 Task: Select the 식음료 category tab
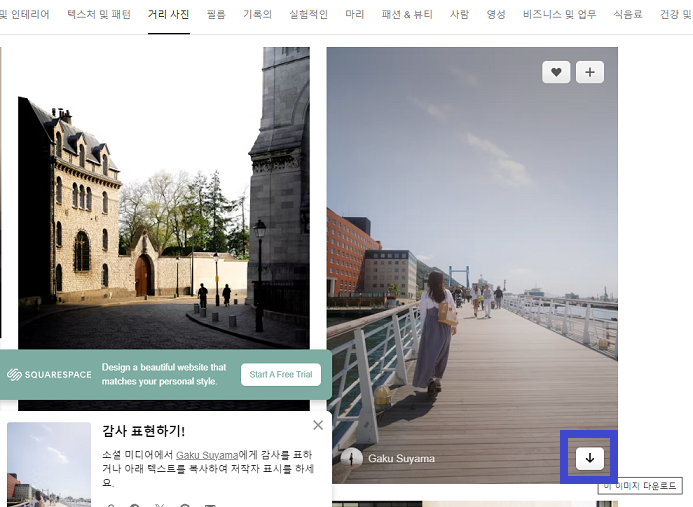[x=628, y=15]
